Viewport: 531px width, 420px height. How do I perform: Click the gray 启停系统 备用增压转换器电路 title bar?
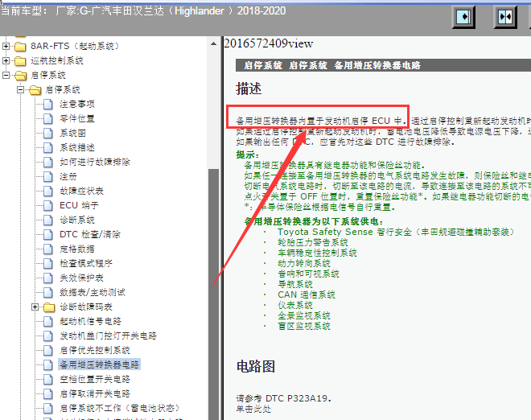[x=383, y=65]
